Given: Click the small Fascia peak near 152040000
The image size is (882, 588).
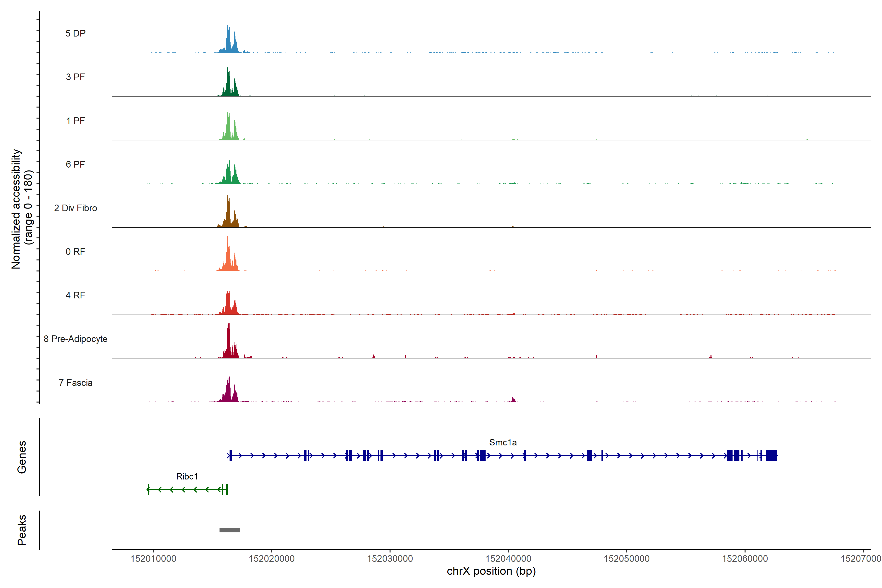Looking at the screenshot, I should coord(513,400).
